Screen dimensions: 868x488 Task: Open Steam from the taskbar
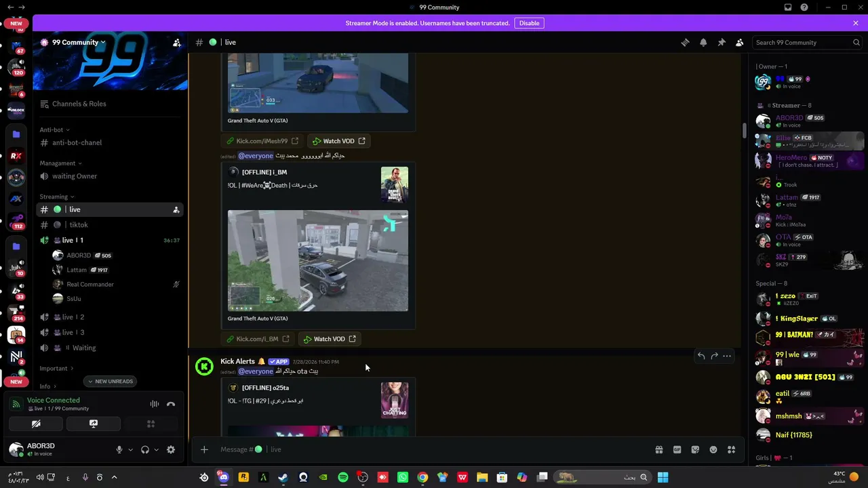(283, 477)
